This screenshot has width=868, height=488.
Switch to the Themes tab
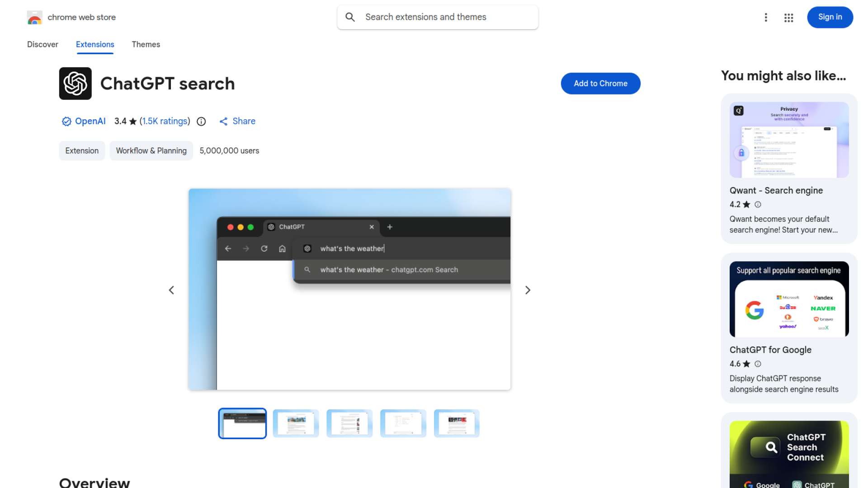click(146, 44)
